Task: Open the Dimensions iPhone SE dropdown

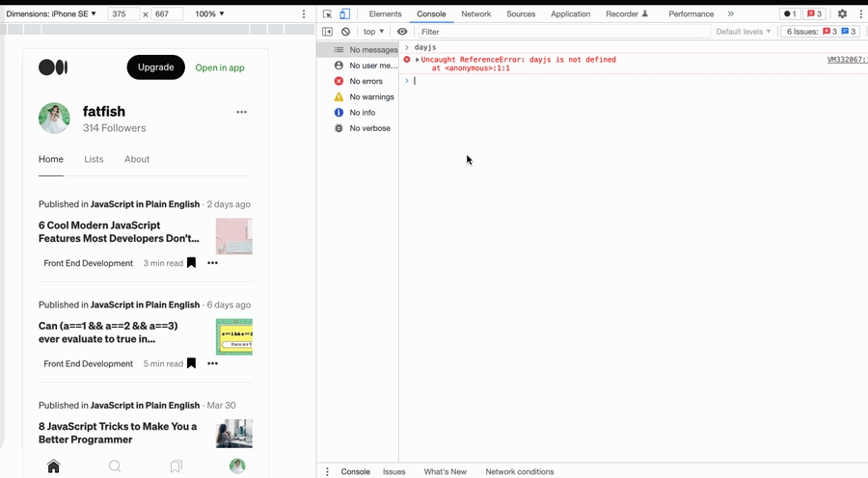Action: pos(52,14)
